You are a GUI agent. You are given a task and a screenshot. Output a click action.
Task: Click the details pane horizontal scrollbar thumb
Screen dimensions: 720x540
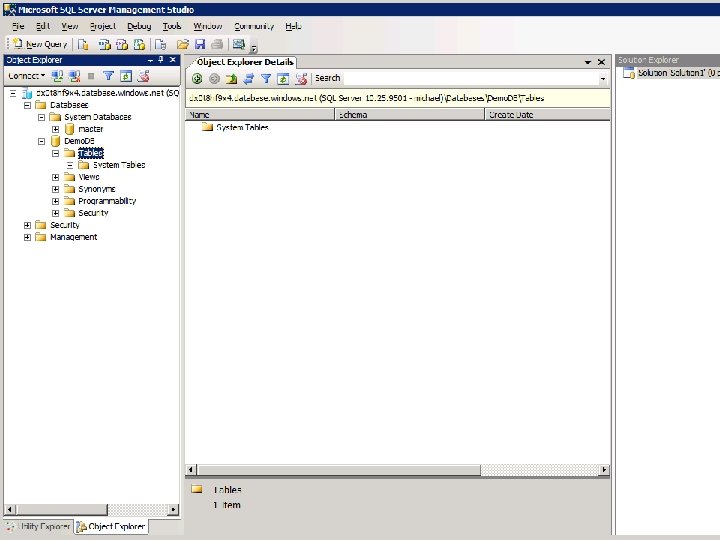tap(339, 470)
